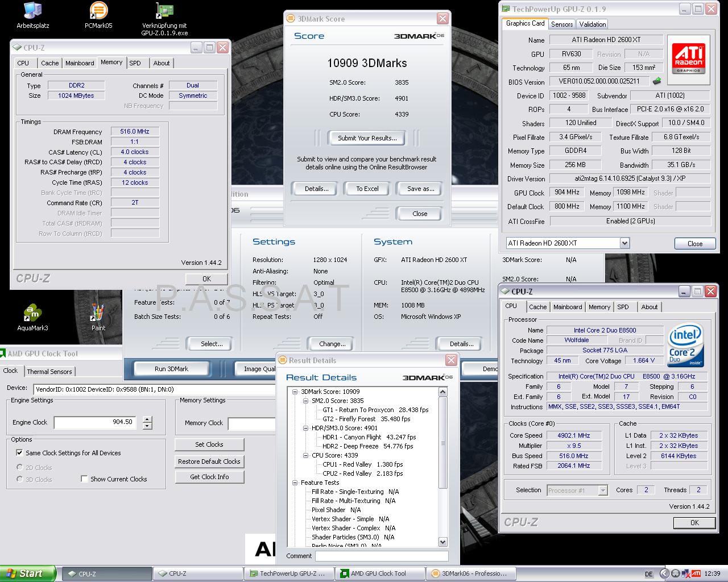This screenshot has height=582, width=728.
Task: Click the GPU-Z BIOS save chip icon
Action: (657, 81)
